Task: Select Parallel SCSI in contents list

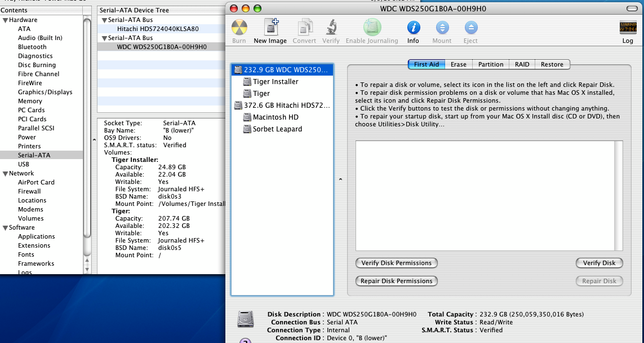Action: [x=36, y=128]
